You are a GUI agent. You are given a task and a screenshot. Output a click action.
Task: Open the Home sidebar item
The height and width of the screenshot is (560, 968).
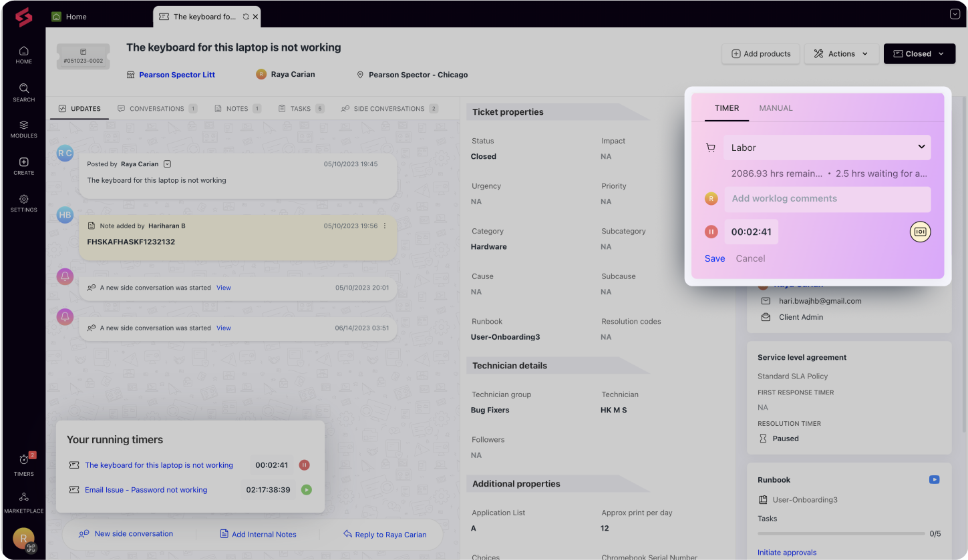coord(23,55)
